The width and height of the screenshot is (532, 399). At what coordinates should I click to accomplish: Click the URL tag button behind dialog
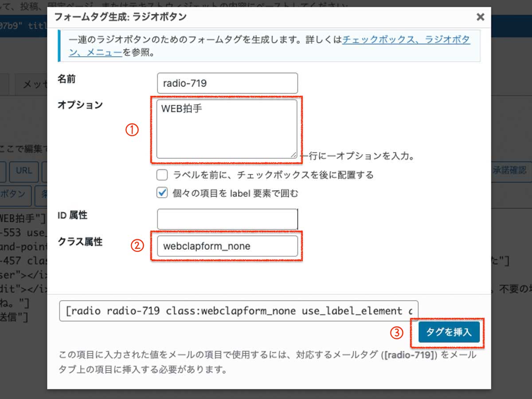coord(24,171)
